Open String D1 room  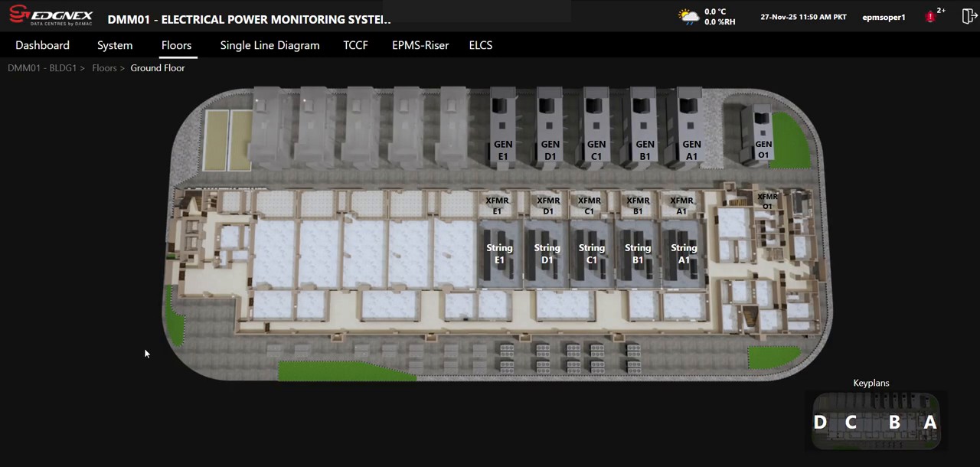547,254
